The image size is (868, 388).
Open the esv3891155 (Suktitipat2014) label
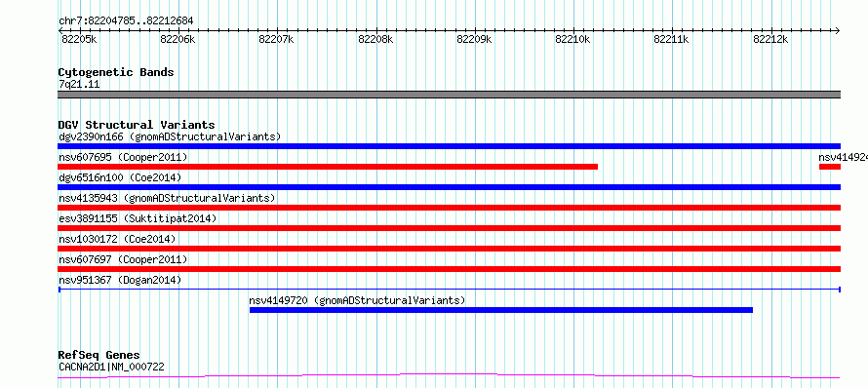(138, 218)
